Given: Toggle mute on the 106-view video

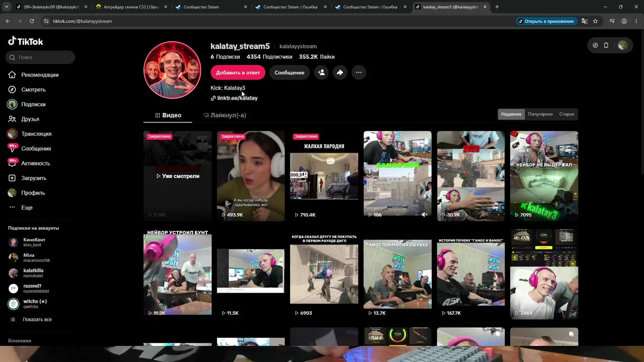Looking at the screenshot, I should pos(425,215).
